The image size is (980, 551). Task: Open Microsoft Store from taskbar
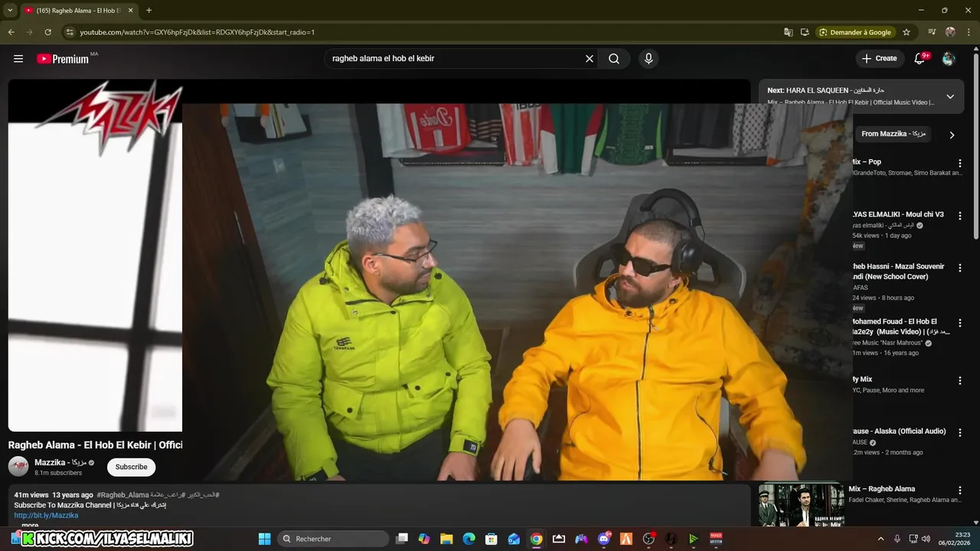[x=492, y=539]
